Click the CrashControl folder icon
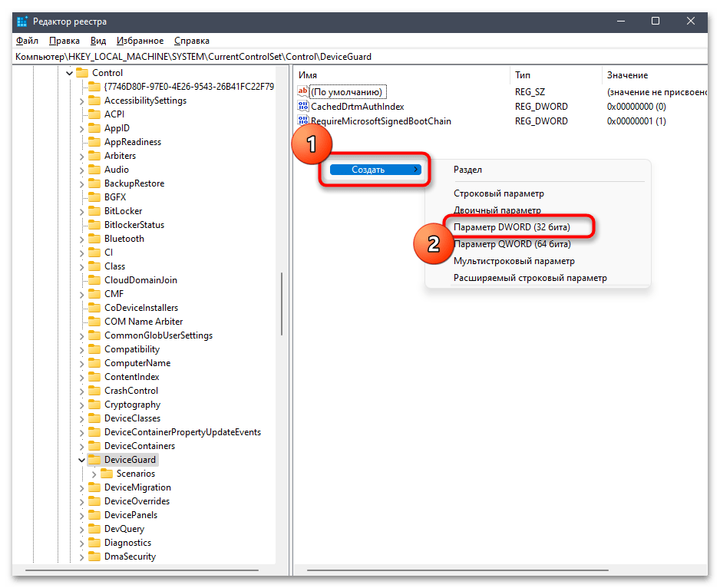 pos(94,391)
